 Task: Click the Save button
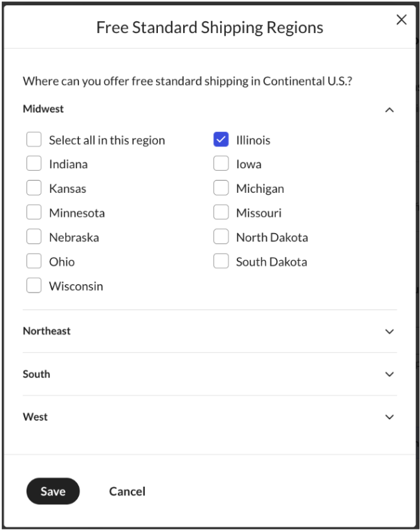(53, 491)
